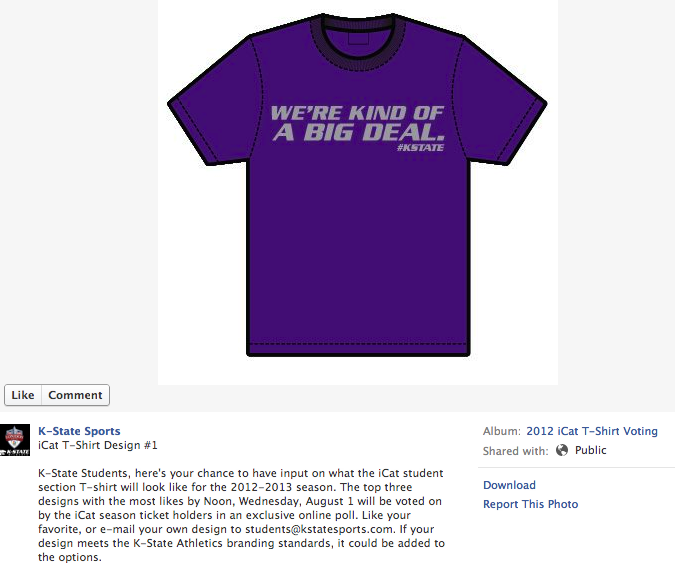675x565 pixels.
Task: Click Report This Photo link
Action: tap(530, 504)
